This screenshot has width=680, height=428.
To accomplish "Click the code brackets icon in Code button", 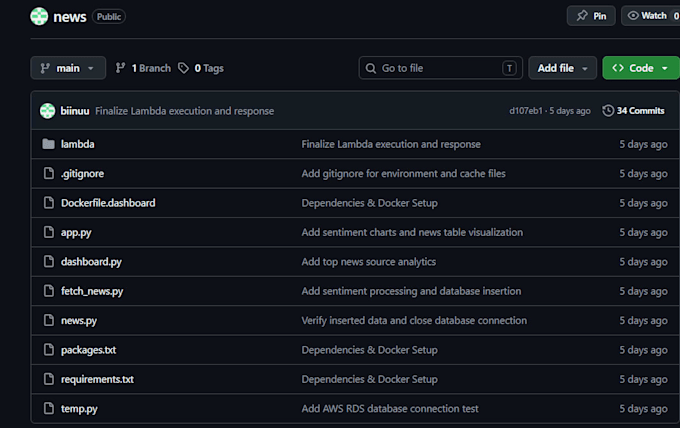I will [x=618, y=68].
